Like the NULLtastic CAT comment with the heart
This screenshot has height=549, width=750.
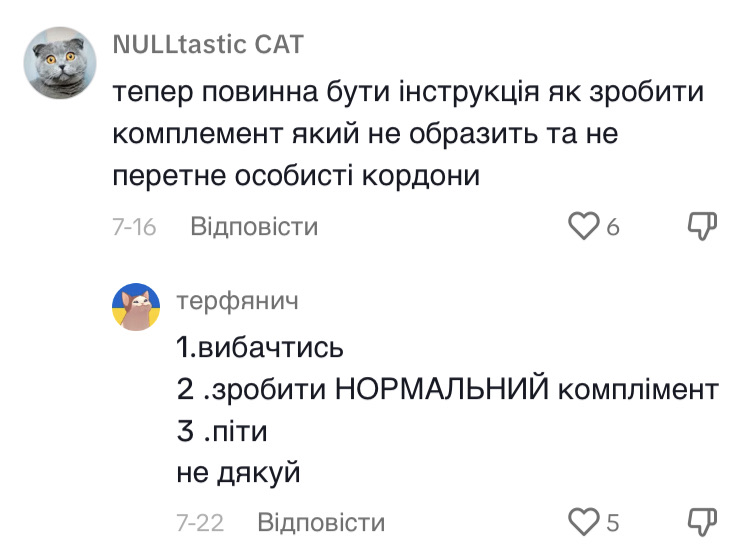point(583,227)
